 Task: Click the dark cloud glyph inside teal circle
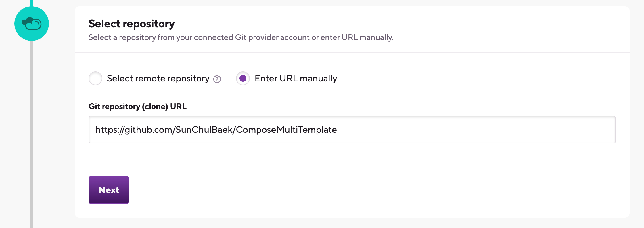[32, 24]
